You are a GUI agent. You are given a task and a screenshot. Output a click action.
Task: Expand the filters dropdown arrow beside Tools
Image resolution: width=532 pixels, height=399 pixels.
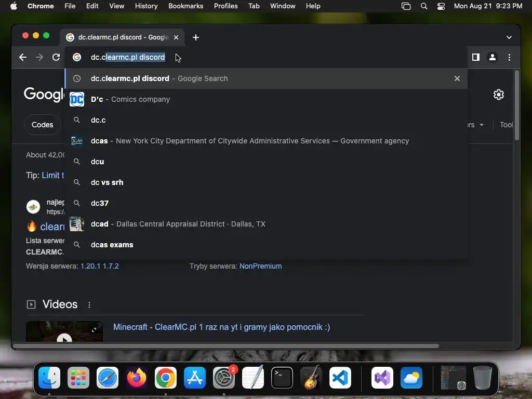tap(482, 125)
